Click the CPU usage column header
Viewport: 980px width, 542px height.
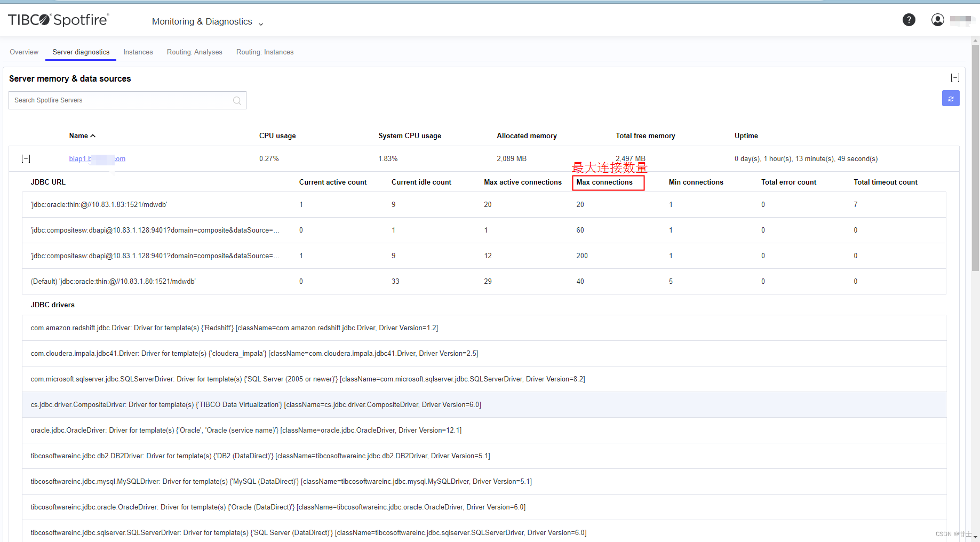click(277, 136)
